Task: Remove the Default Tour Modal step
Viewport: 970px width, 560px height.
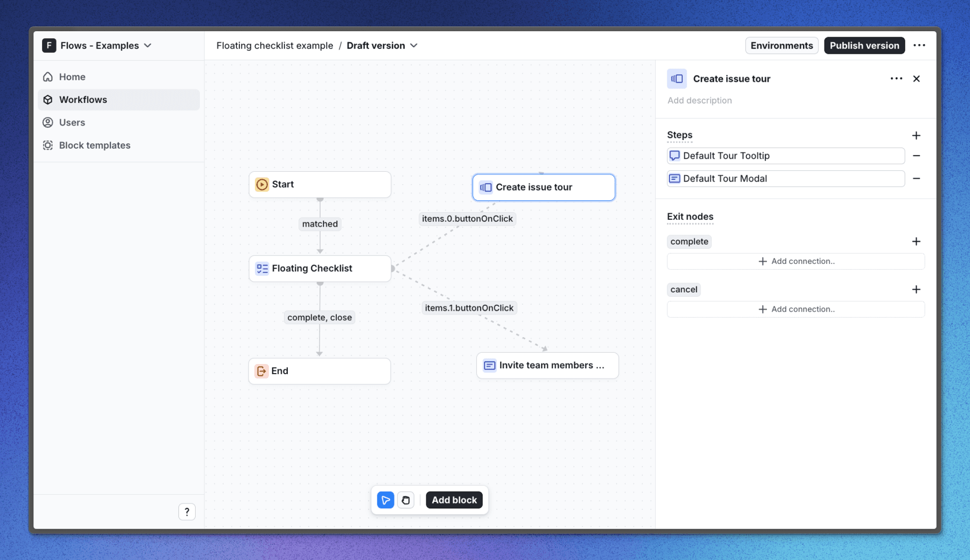Action: point(916,179)
